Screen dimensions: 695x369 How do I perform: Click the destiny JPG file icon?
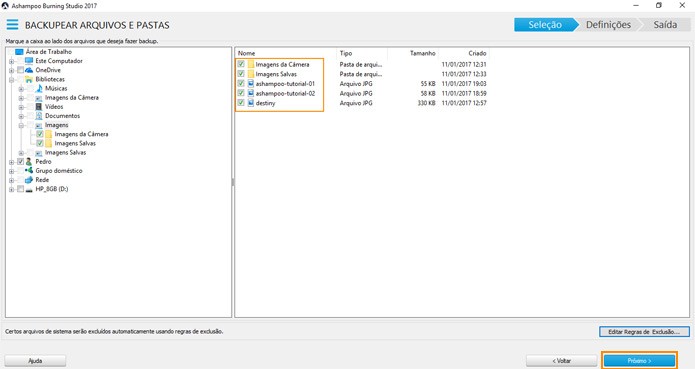pyautogui.click(x=250, y=103)
